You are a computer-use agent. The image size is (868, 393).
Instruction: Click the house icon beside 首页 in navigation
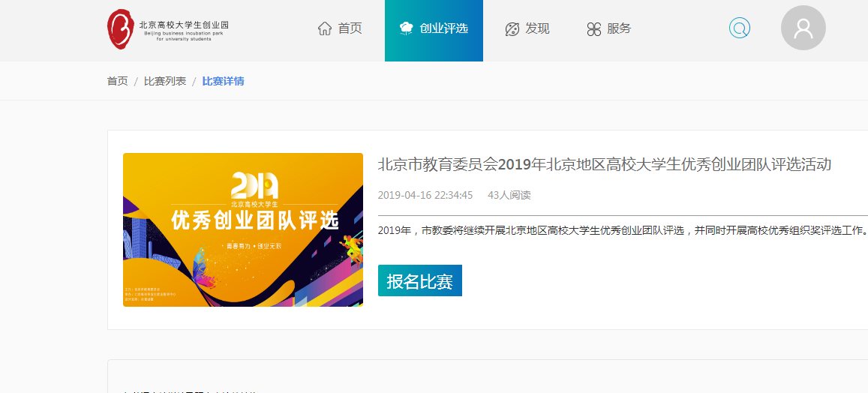pyautogui.click(x=325, y=29)
